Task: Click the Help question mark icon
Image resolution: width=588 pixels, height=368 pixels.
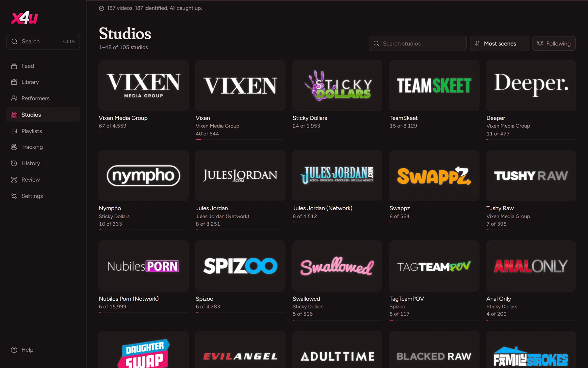Action: (14, 350)
